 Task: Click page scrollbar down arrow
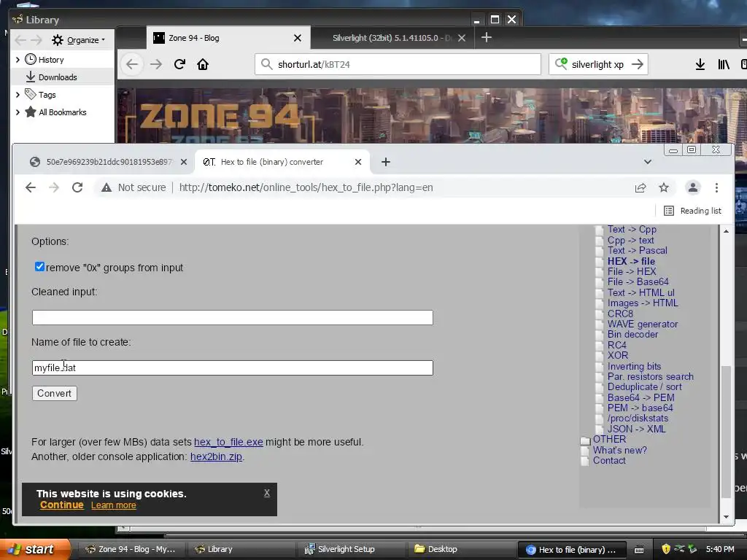[726, 517]
